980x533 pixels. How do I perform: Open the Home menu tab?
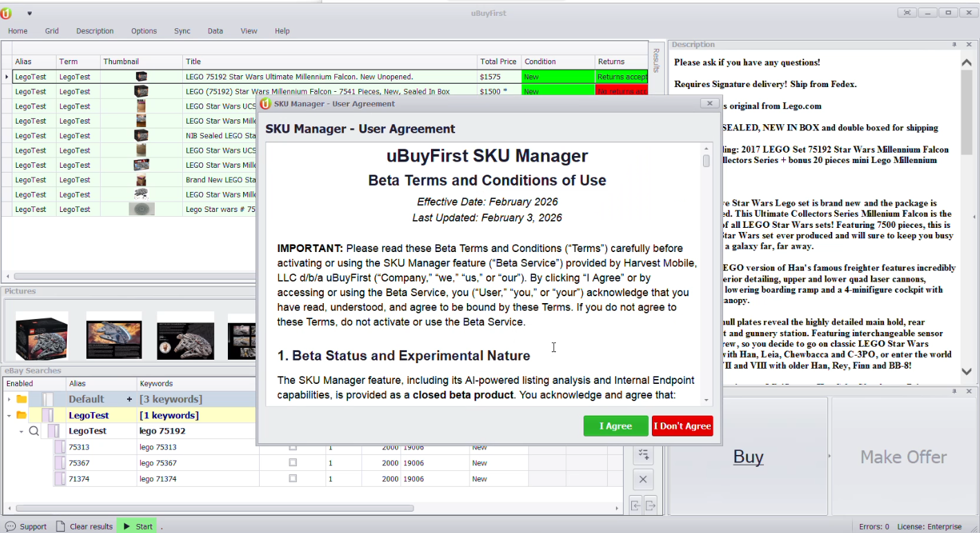(18, 31)
